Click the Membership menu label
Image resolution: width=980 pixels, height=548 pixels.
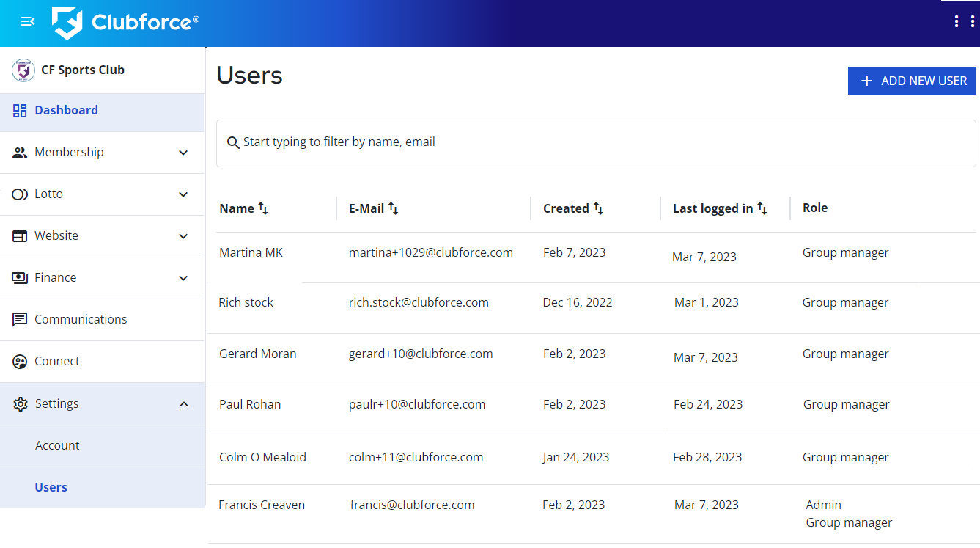pyautogui.click(x=69, y=153)
